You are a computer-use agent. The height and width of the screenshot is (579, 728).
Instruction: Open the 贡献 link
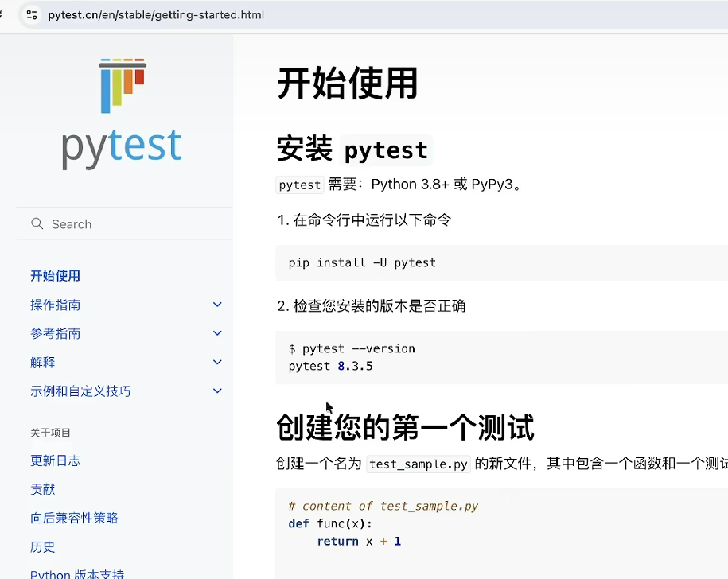[x=43, y=489]
